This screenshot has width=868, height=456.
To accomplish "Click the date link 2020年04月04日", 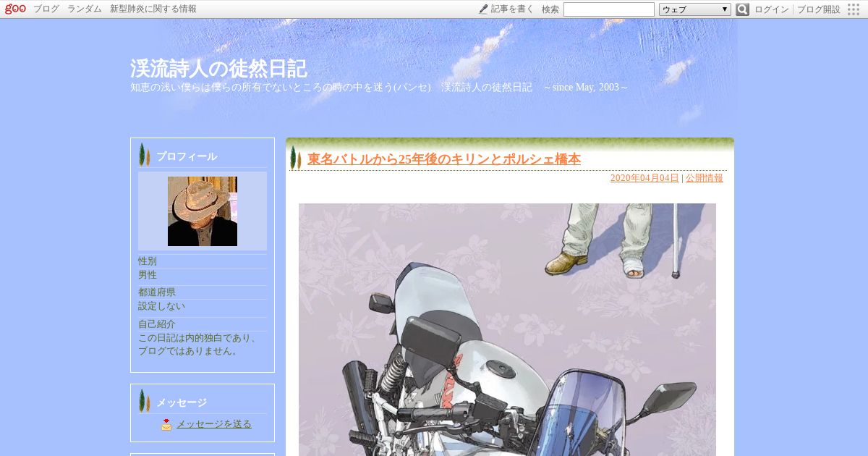I will tap(644, 178).
